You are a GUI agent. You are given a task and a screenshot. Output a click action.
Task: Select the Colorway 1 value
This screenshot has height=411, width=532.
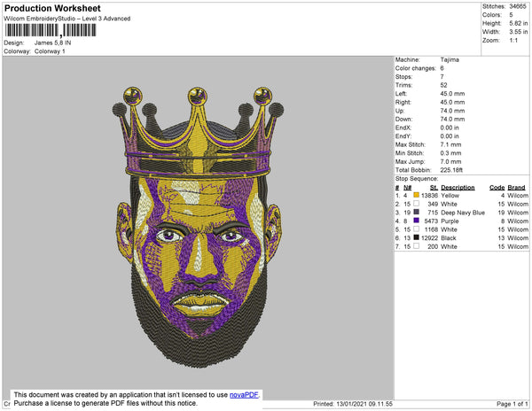click(50, 51)
